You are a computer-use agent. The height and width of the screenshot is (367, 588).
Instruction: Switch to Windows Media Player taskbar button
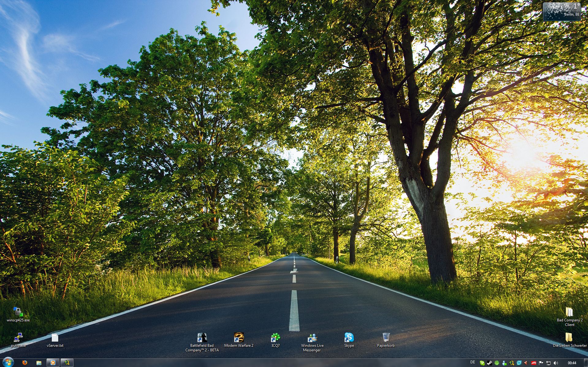click(x=53, y=363)
